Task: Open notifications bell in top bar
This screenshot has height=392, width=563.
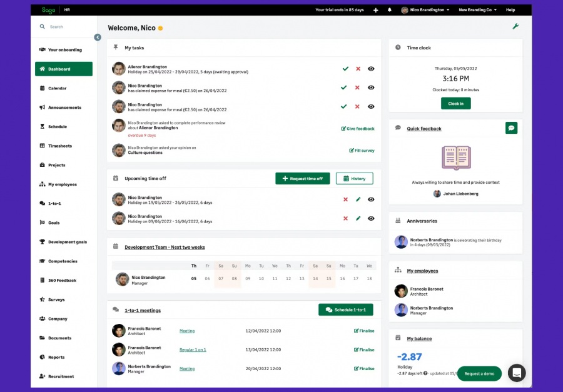Action: click(x=390, y=10)
